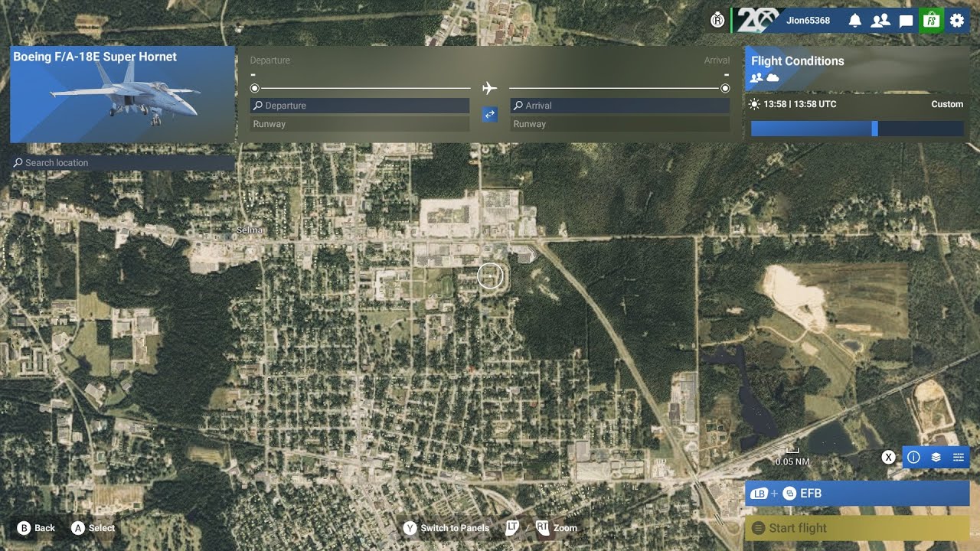The width and height of the screenshot is (980, 551).
Task: Open the arrival Runway selector
Action: coord(620,124)
